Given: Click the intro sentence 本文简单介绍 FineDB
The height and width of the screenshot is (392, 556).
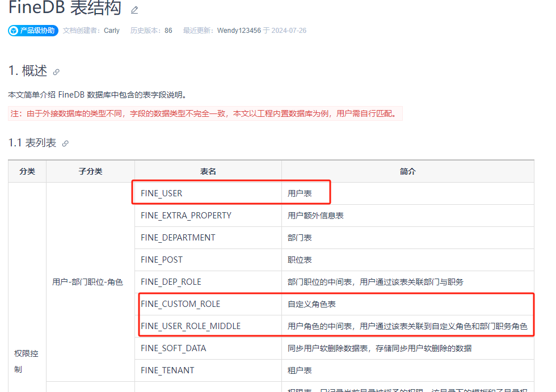Looking at the screenshot, I should (98, 95).
